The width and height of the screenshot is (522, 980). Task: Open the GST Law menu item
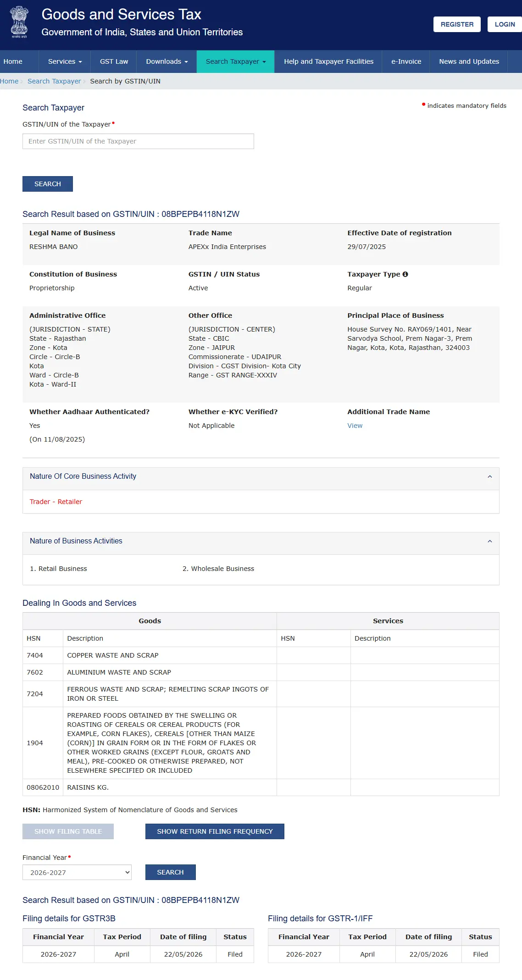pos(114,61)
